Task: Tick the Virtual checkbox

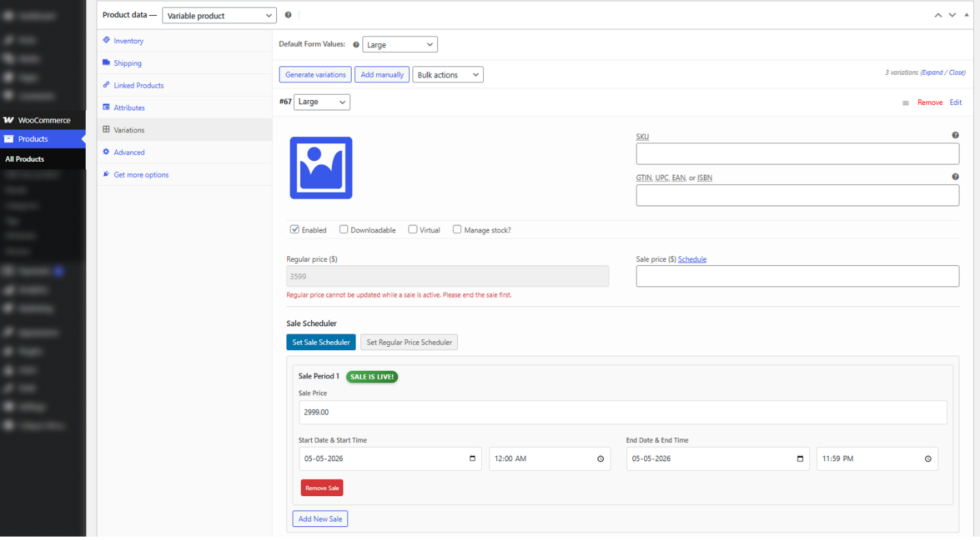Action: point(413,230)
